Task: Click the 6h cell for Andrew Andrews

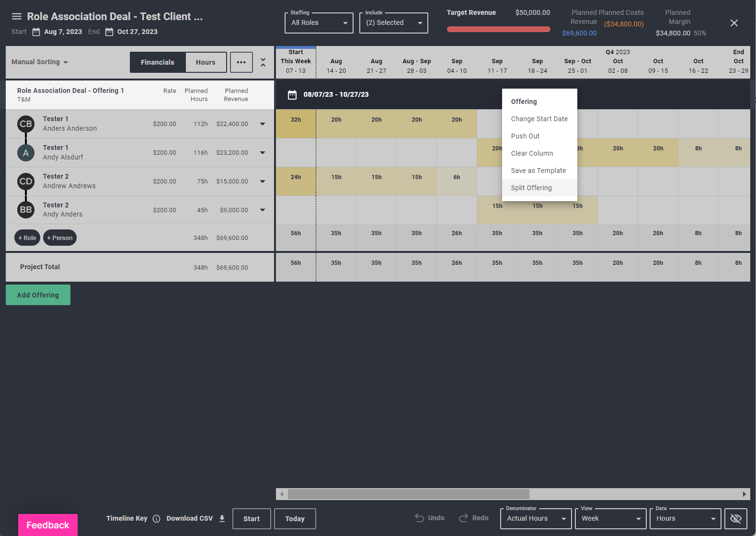Action: click(457, 182)
